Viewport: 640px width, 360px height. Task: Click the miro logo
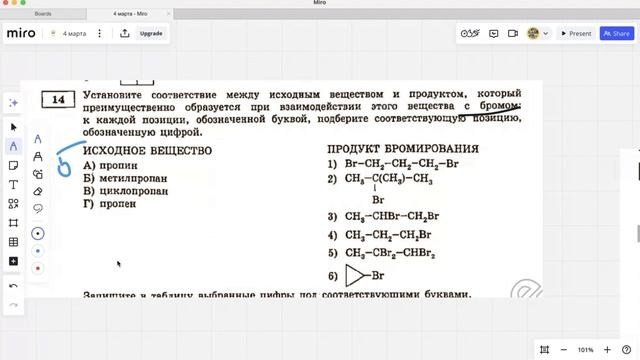coord(21,33)
